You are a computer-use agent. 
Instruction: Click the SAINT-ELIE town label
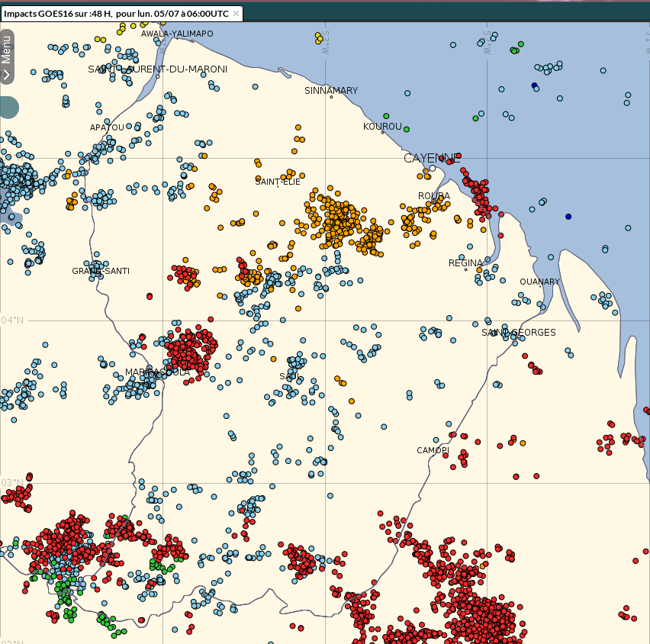[278, 182]
